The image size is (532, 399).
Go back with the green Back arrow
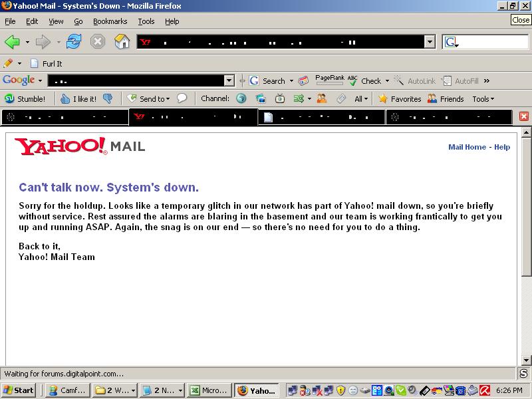pos(12,42)
